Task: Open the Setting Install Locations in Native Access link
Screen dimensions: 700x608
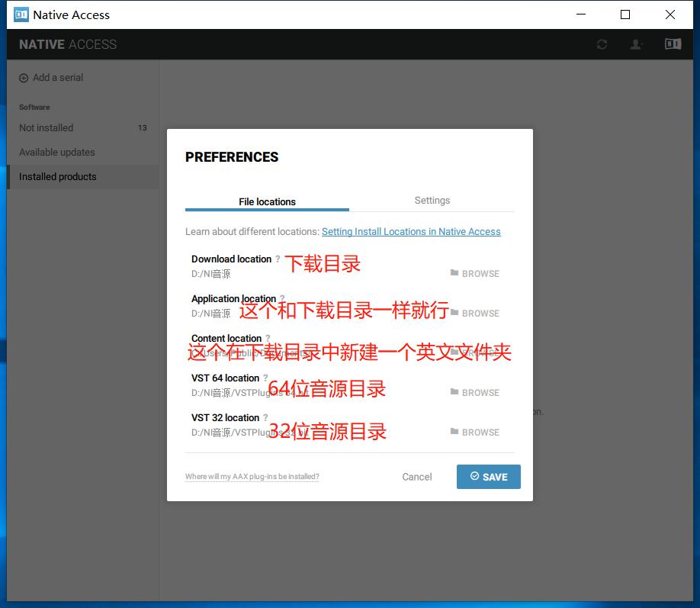Action: pyautogui.click(x=411, y=231)
